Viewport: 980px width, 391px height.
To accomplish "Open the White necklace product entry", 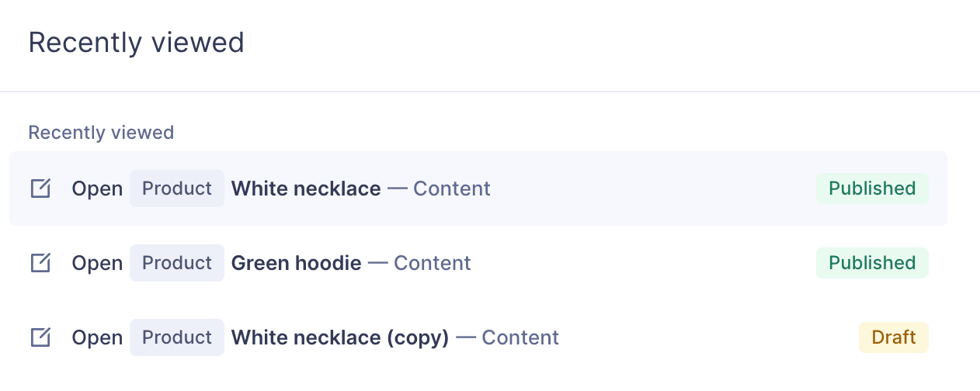I will [306, 189].
